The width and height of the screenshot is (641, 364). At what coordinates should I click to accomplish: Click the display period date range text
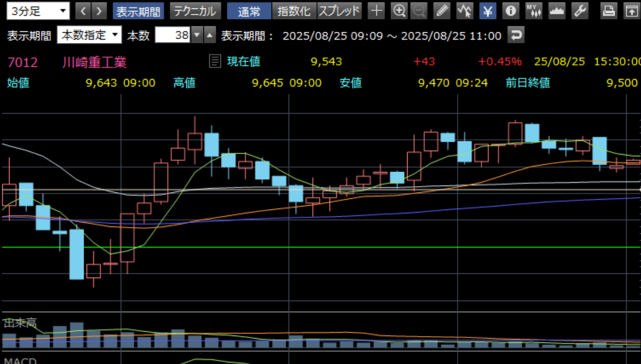click(x=391, y=36)
